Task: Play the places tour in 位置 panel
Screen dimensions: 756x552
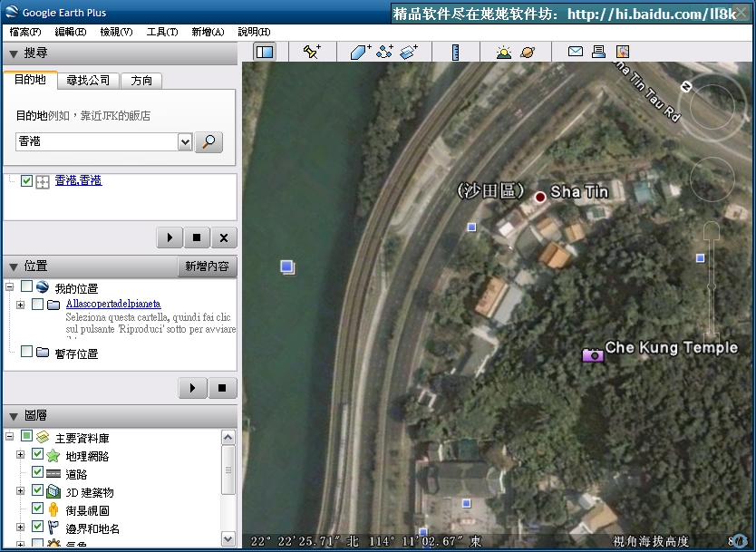Action: tap(193, 388)
